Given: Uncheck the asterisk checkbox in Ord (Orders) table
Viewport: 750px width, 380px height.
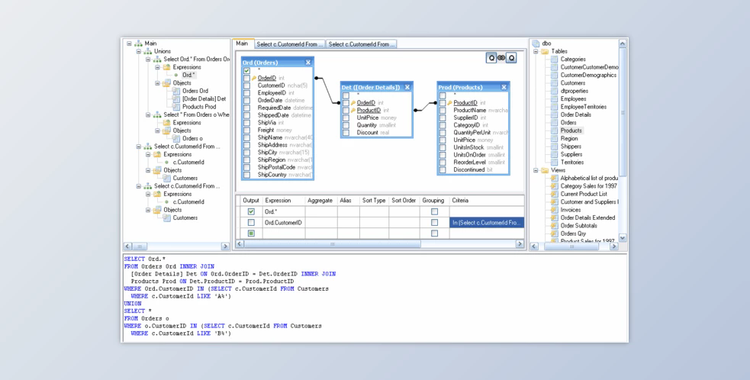Looking at the screenshot, I should coord(247,71).
